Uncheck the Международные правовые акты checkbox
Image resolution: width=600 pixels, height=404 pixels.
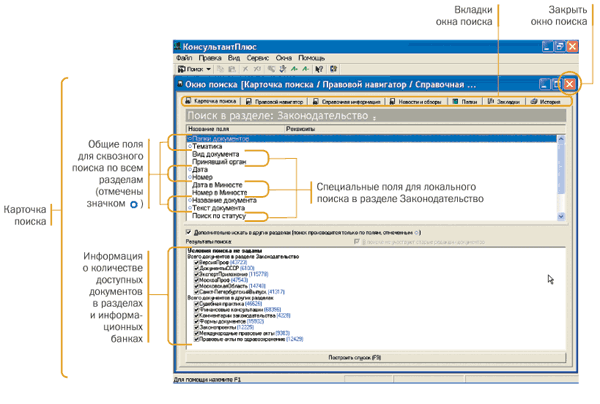197,333
